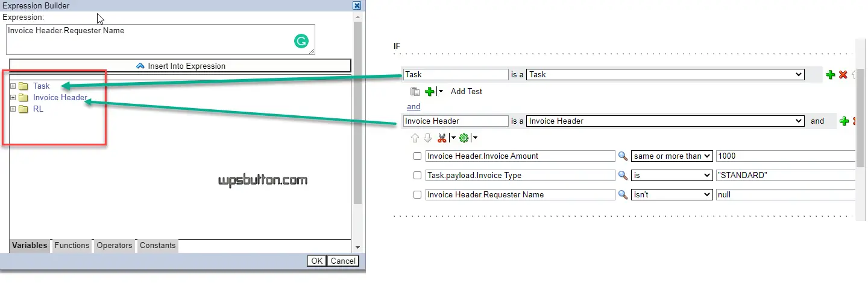Switch to the Functions tab

72,246
